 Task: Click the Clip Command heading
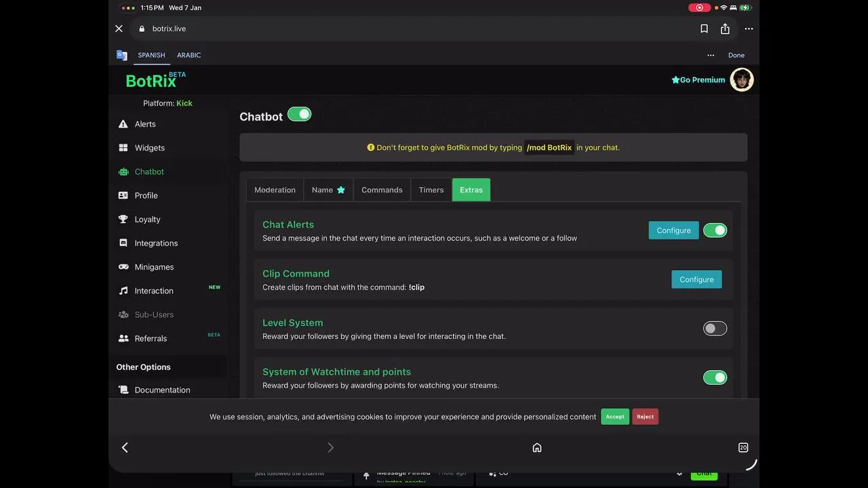[296, 274]
